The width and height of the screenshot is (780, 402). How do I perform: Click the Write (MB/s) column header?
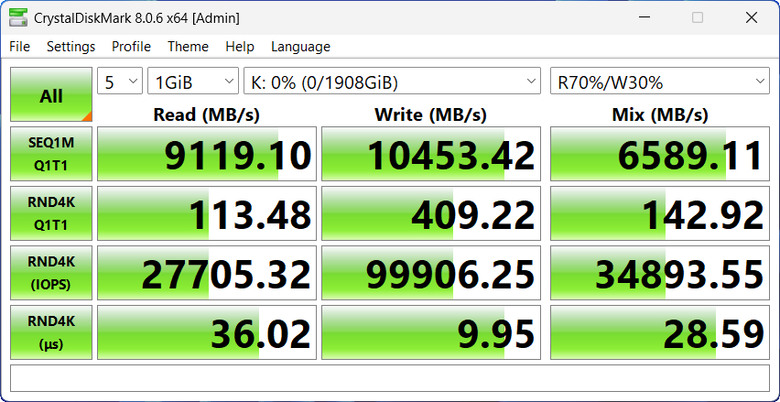click(x=431, y=114)
